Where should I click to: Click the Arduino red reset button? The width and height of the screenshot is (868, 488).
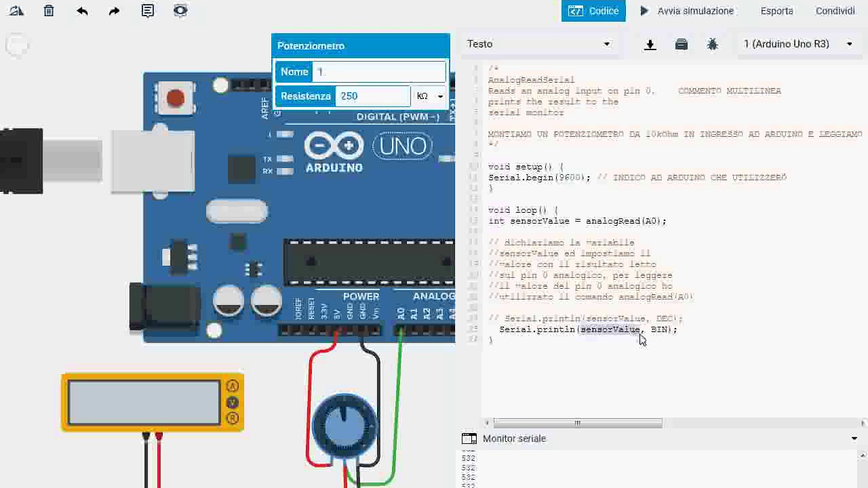pos(176,99)
